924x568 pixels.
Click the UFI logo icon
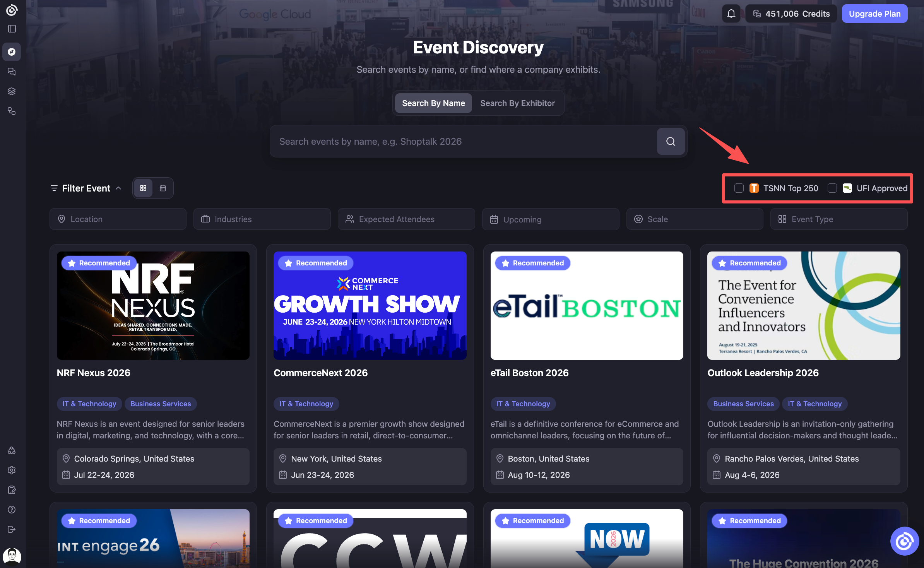(x=847, y=188)
